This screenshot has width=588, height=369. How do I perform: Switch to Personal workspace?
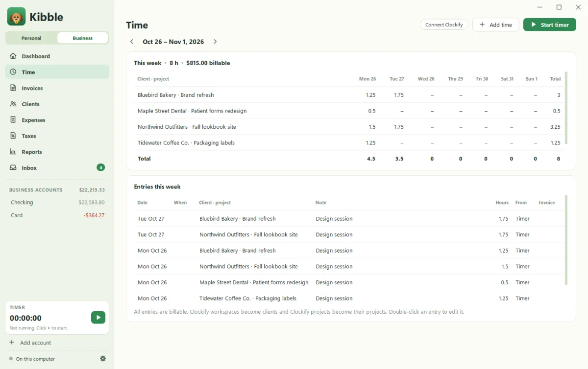tap(31, 38)
